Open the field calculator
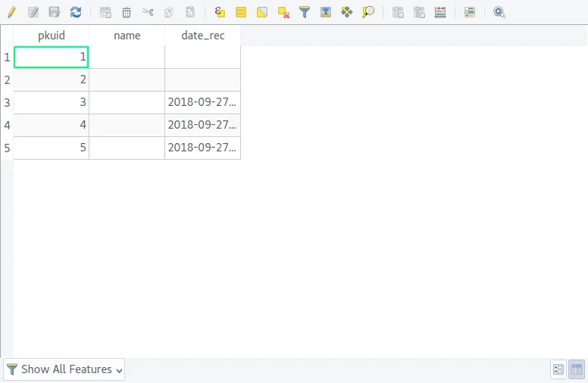588x383 pixels. pyautogui.click(x=440, y=12)
